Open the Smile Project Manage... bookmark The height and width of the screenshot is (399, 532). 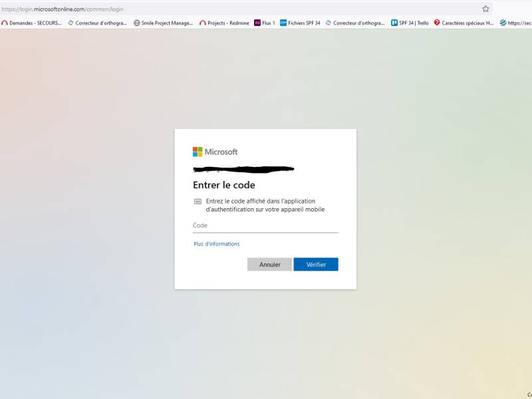pos(163,23)
